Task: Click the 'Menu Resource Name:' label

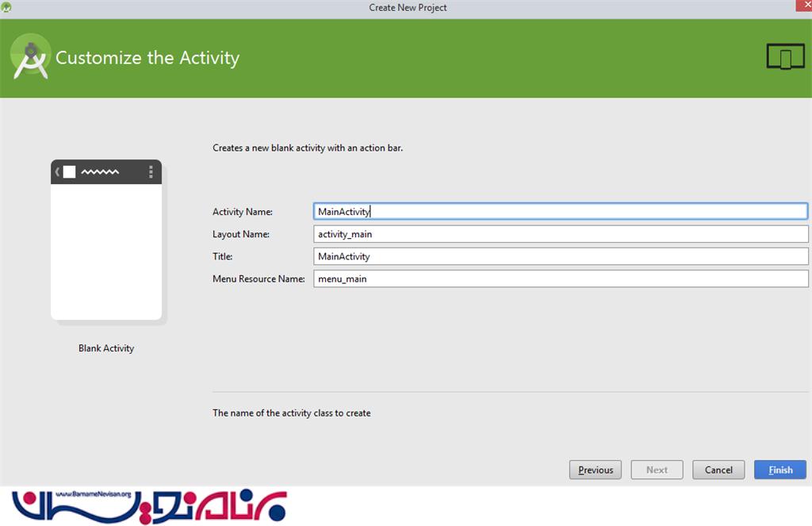Action: pyautogui.click(x=259, y=278)
